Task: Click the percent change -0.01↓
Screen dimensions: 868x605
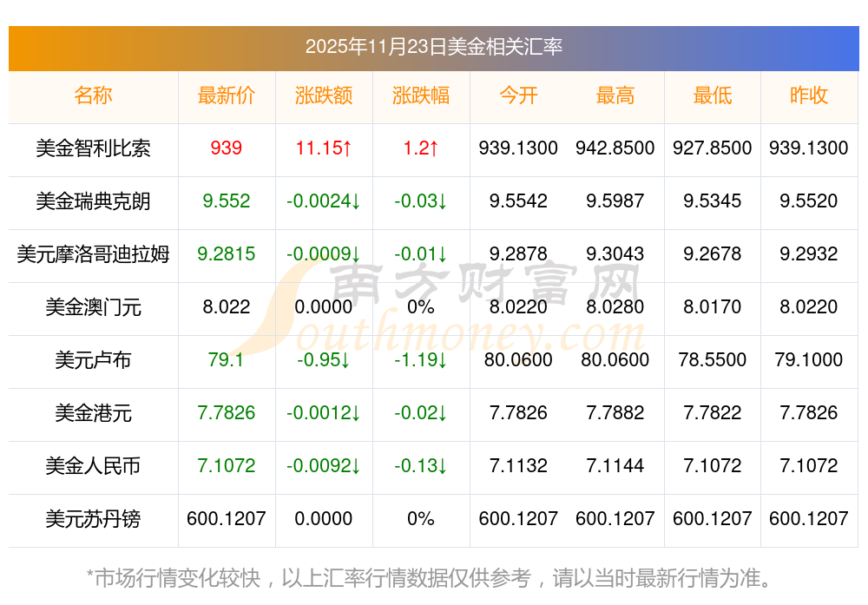Action: pyautogui.click(x=421, y=254)
